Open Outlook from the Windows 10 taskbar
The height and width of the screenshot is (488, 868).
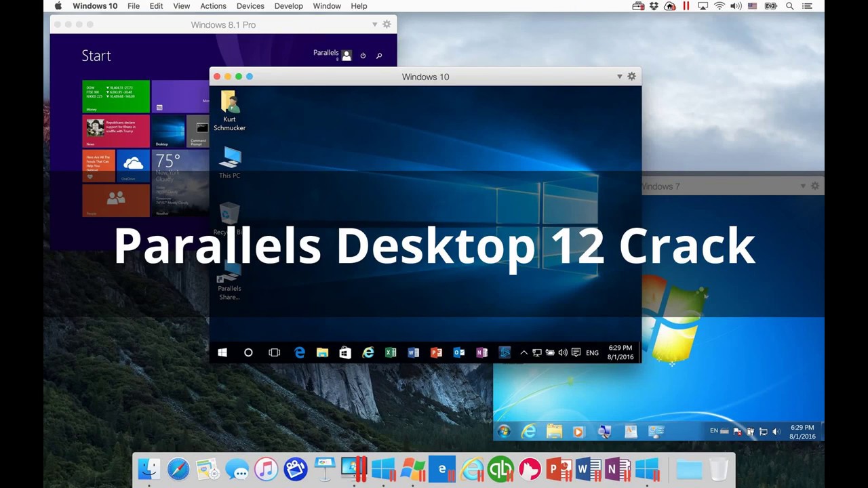click(x=459, y=352)
